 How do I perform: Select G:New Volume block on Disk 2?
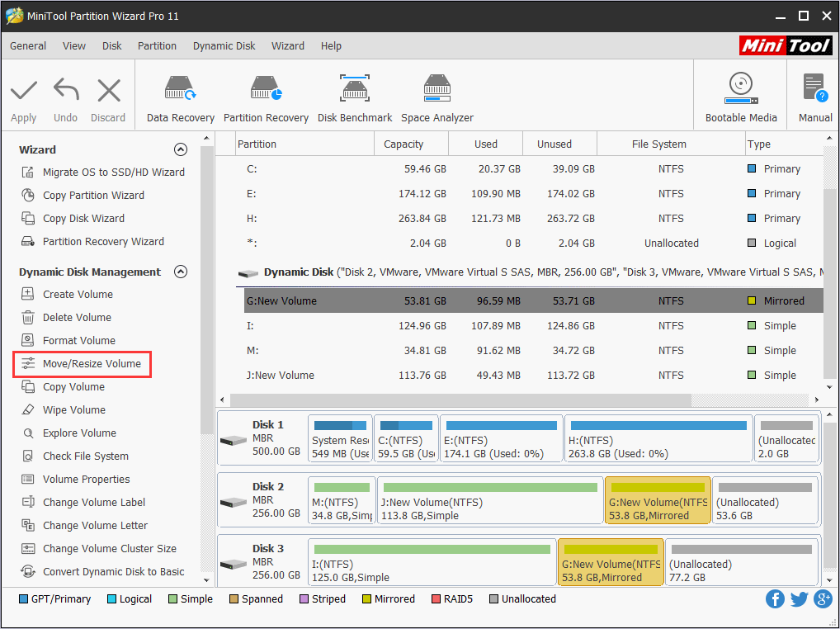coord(658,500)
